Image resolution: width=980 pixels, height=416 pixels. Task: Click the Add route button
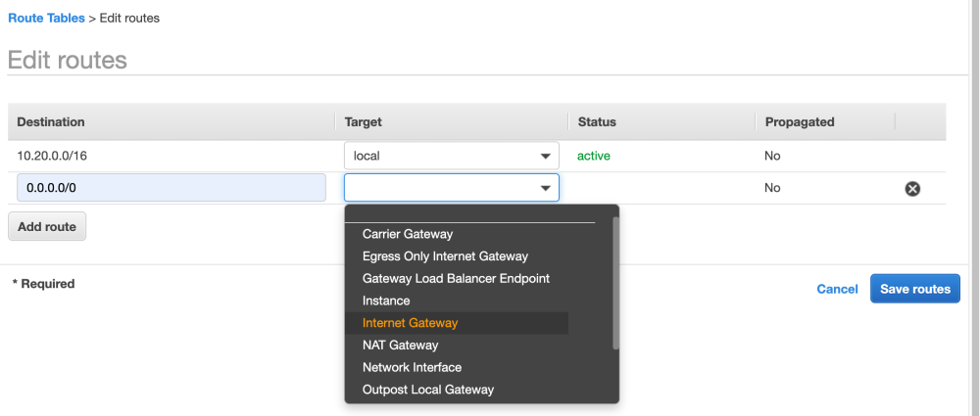point(47,226)
